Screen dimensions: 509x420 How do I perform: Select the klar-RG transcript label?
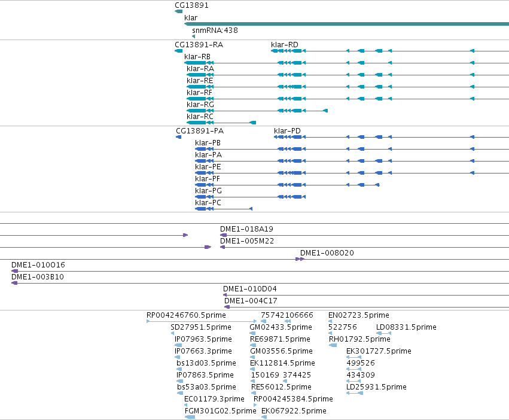200,105
